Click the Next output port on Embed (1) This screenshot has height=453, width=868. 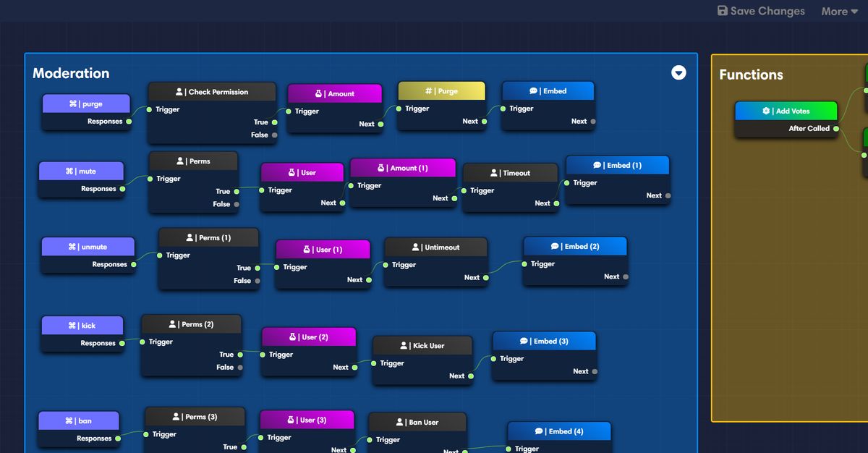pos(667,195)
